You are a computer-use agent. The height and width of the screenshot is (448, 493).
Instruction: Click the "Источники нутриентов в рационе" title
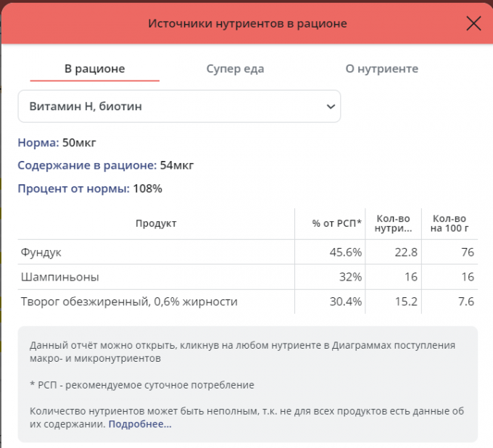point(247,23)
